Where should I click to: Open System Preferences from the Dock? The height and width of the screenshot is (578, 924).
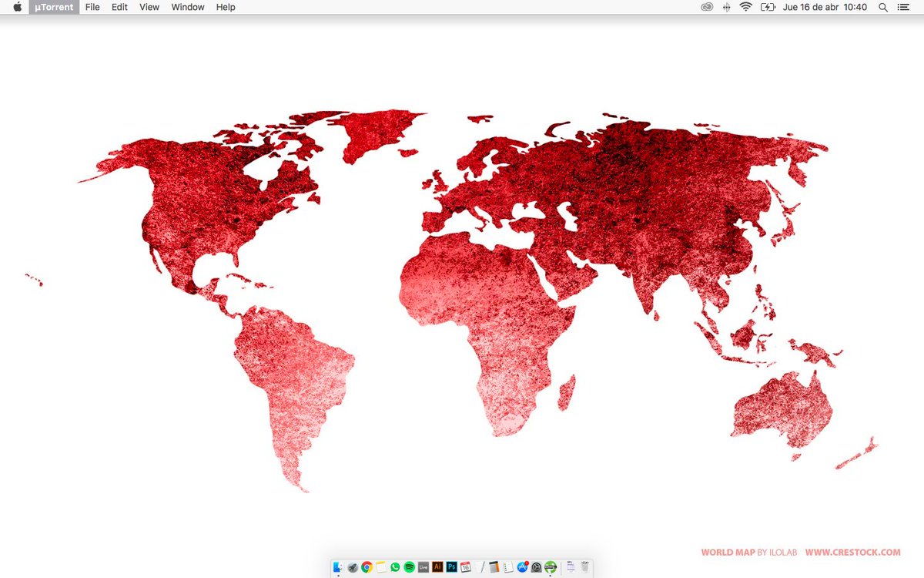(536, 567)
